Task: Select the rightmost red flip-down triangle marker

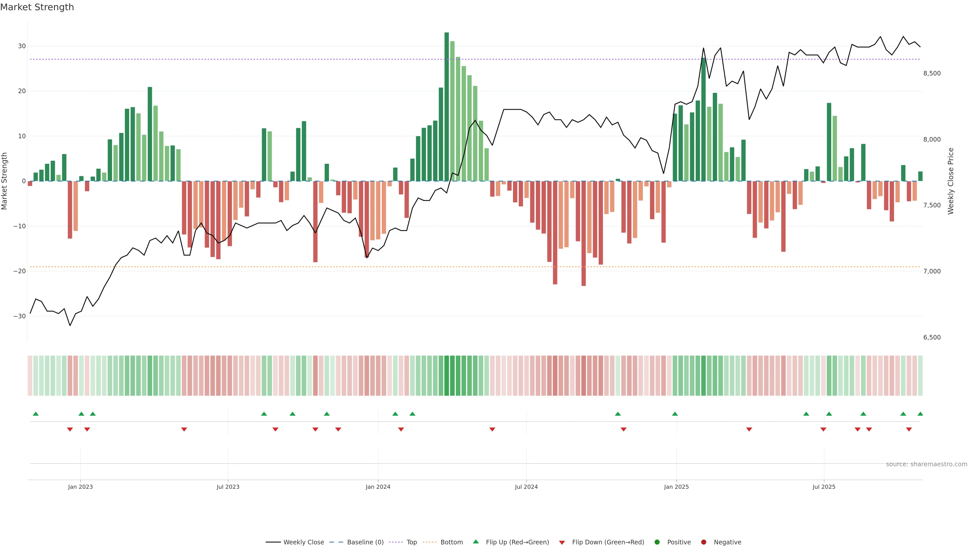Action: coord(909,429)
